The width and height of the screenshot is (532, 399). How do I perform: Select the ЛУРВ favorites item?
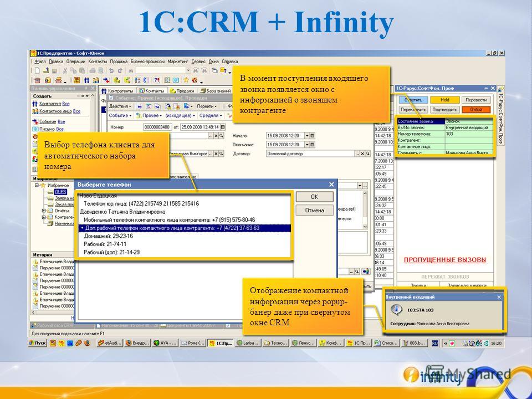point(61,192)
